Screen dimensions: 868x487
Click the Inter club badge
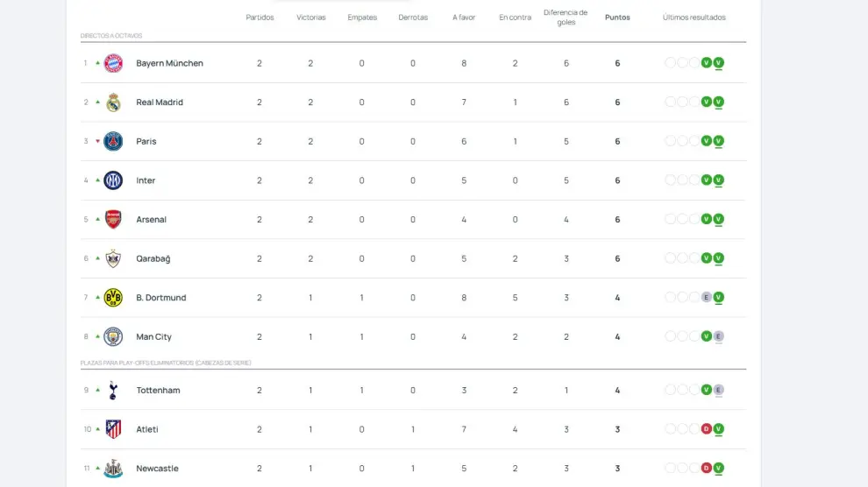113,180
